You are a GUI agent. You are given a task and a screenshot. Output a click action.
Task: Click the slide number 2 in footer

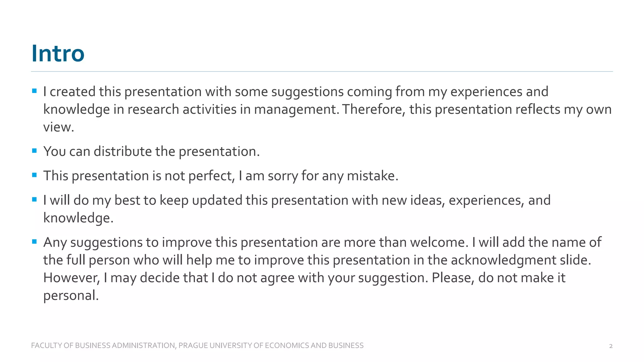pyautogui.click(x=611, y=346)
